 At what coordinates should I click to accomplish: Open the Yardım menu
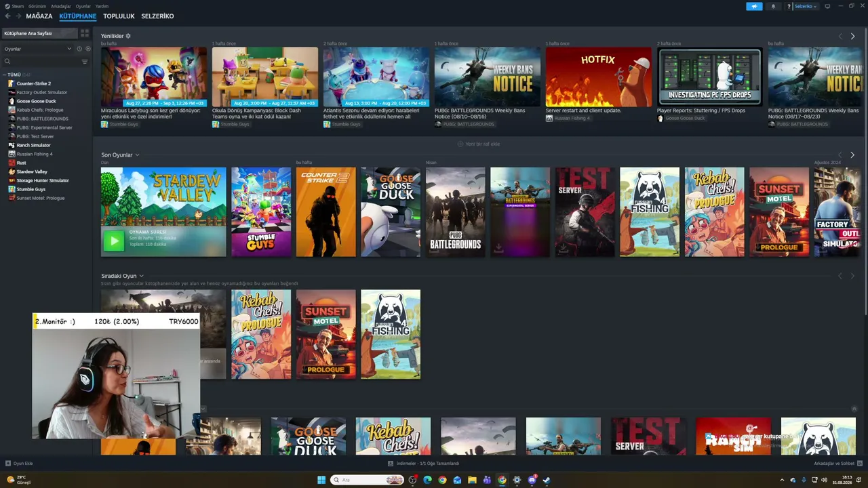102,6
